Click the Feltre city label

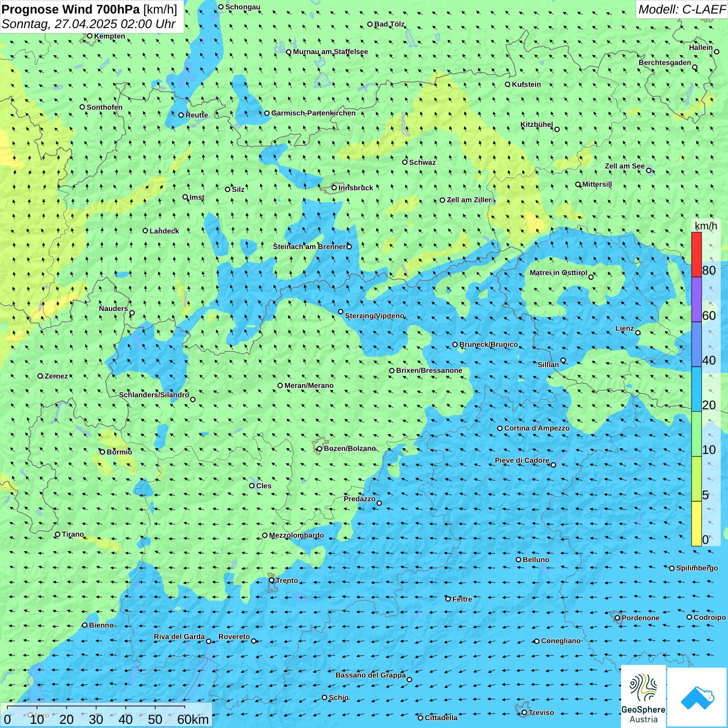(462, 599)
